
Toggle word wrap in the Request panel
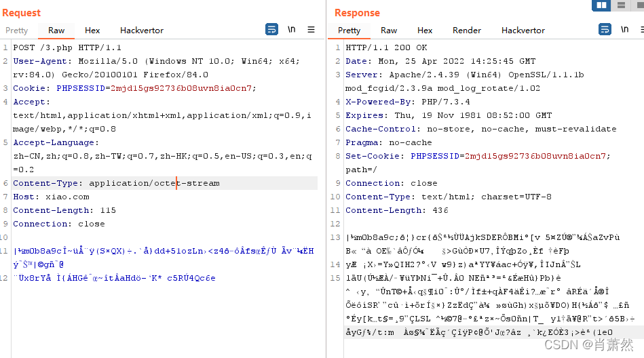pos(271,30)
